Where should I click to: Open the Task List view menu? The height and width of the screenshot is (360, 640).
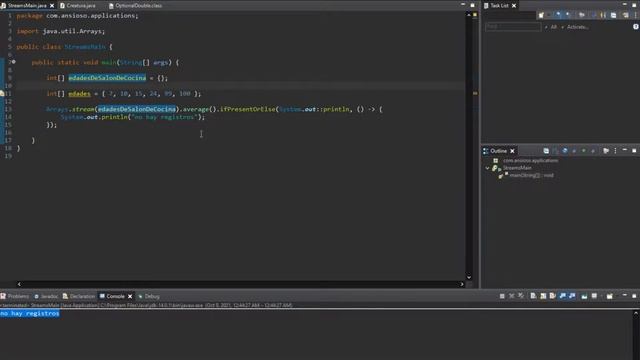(635, 15)
